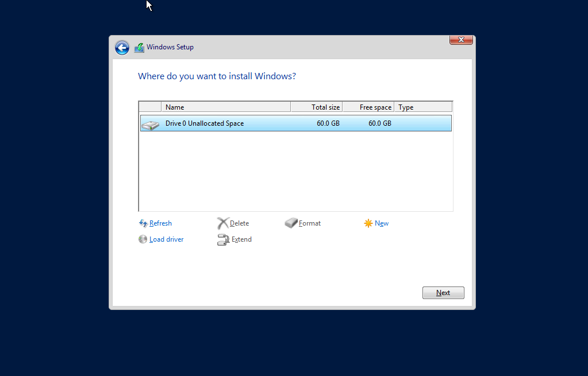
Task: Go back using the blue arrow button
Action: 122,48
